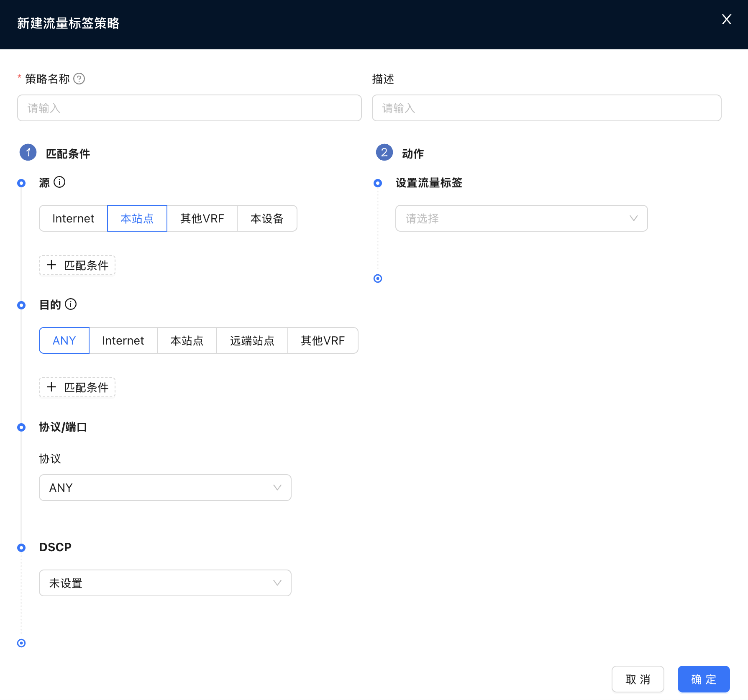Click the info icon beside 目的
Viewport: 748px width, 700px height.
[72, 304]
